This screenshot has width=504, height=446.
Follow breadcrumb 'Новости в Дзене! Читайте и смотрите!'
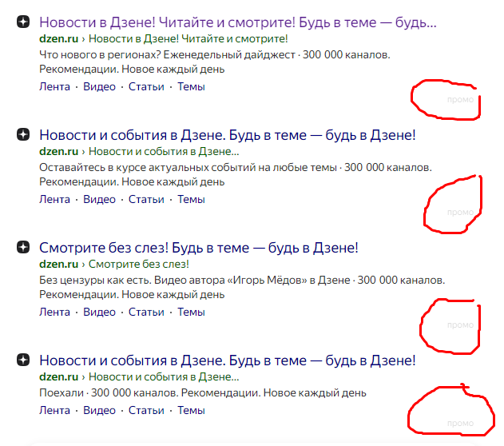pos(188,38)
